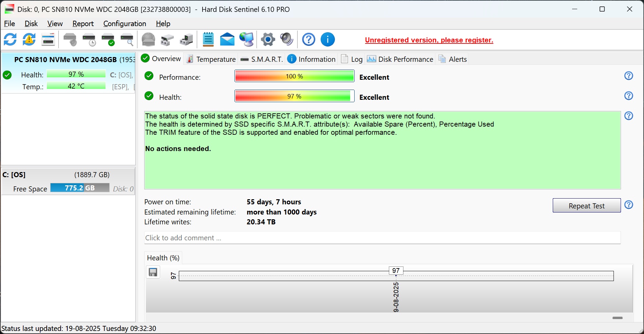Viewport: 644px width, 334px height.
Task: Switch to the Log tab
Action: [352, 59]
